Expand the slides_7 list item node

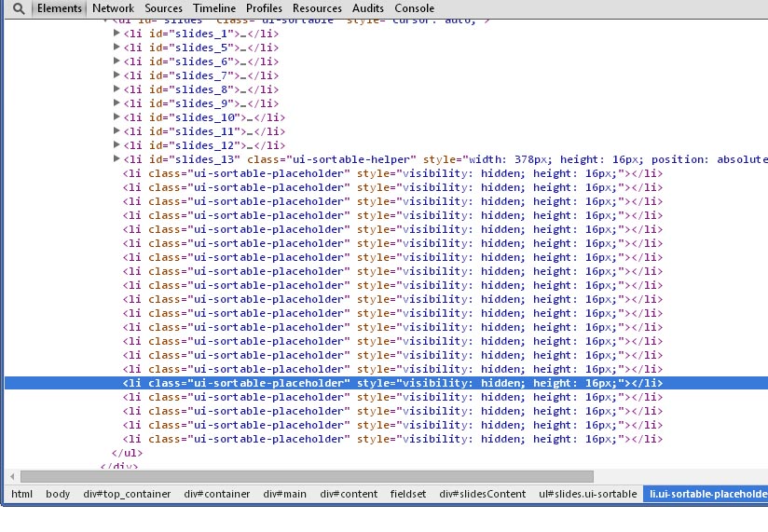pos(117,75)
